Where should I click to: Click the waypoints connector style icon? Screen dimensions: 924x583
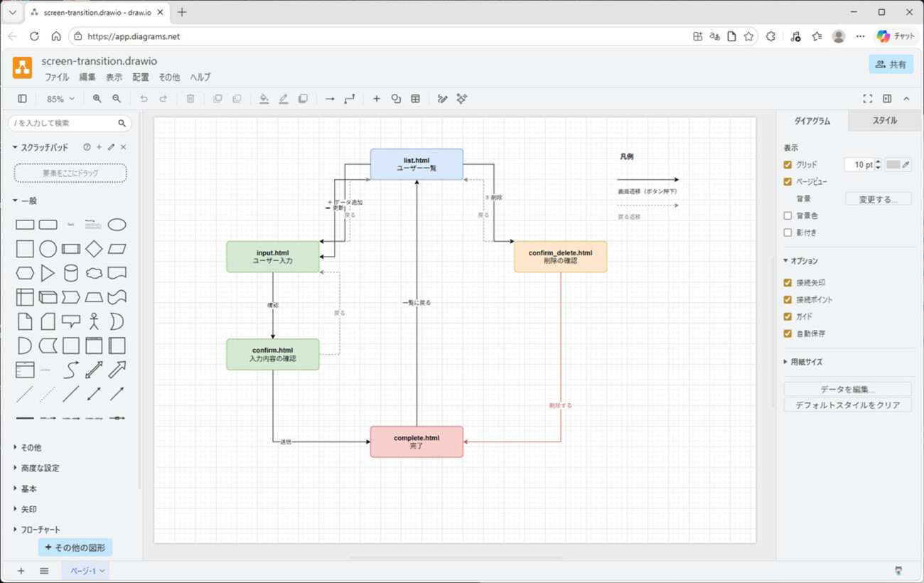click(349, 99)
